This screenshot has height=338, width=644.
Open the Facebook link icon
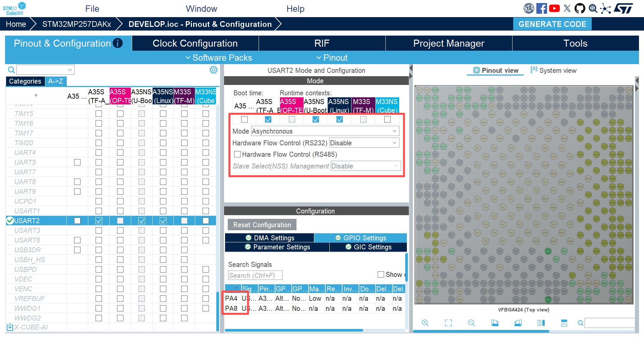542,8
